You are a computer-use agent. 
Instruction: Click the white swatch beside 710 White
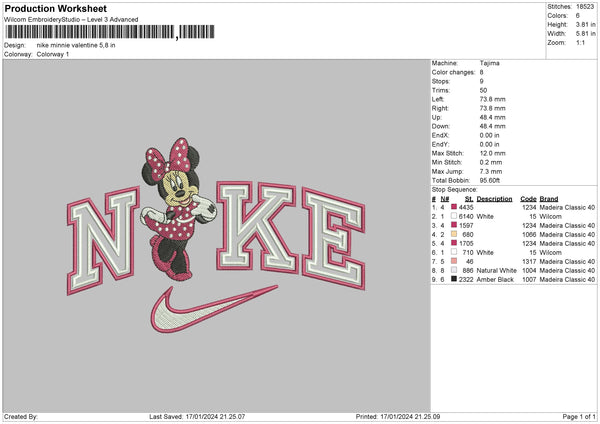click(454, 252)
